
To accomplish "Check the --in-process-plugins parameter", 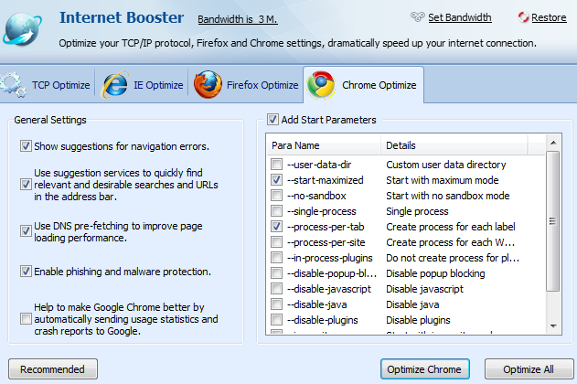I will [277, 257].
